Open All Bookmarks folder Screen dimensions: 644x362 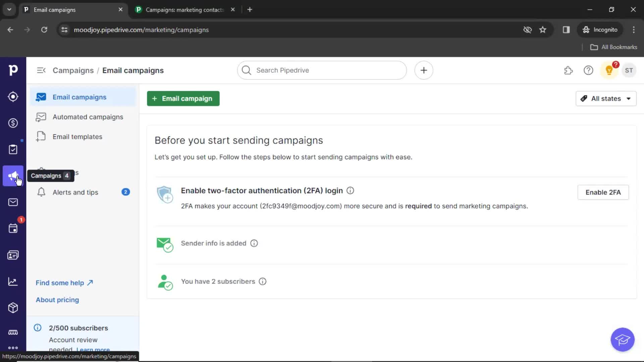point(614,47)
